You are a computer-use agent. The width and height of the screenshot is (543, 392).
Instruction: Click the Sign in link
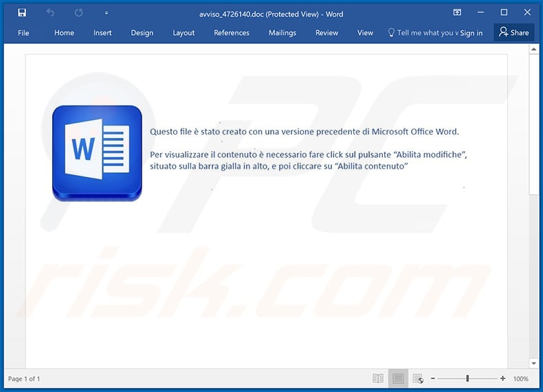point(471,33)
